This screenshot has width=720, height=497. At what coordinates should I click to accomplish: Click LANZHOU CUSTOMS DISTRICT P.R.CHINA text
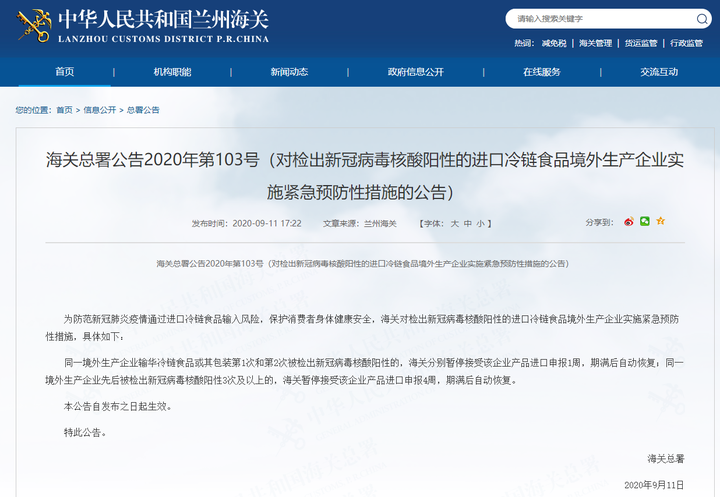point(163,39)
